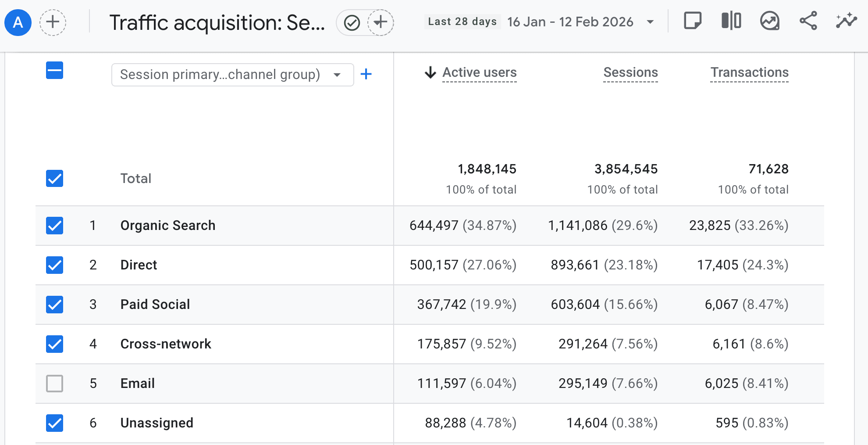Untick the Organic Search row checkbox
Screen dimensions: 868x445
pyautogui.click(x=55, y=226)
